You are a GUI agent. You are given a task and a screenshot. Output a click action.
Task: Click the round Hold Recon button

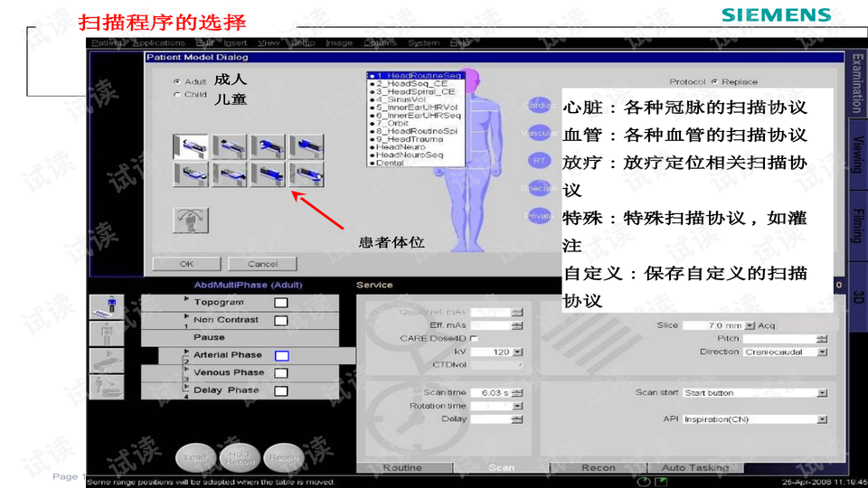pos(240,457)
